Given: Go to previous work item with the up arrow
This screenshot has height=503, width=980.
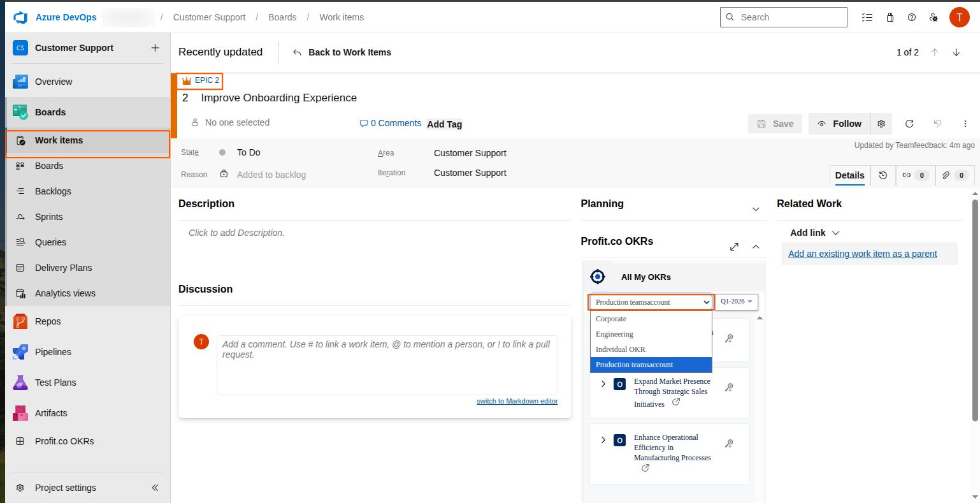Looking at the screenshot, I should 935,52.
